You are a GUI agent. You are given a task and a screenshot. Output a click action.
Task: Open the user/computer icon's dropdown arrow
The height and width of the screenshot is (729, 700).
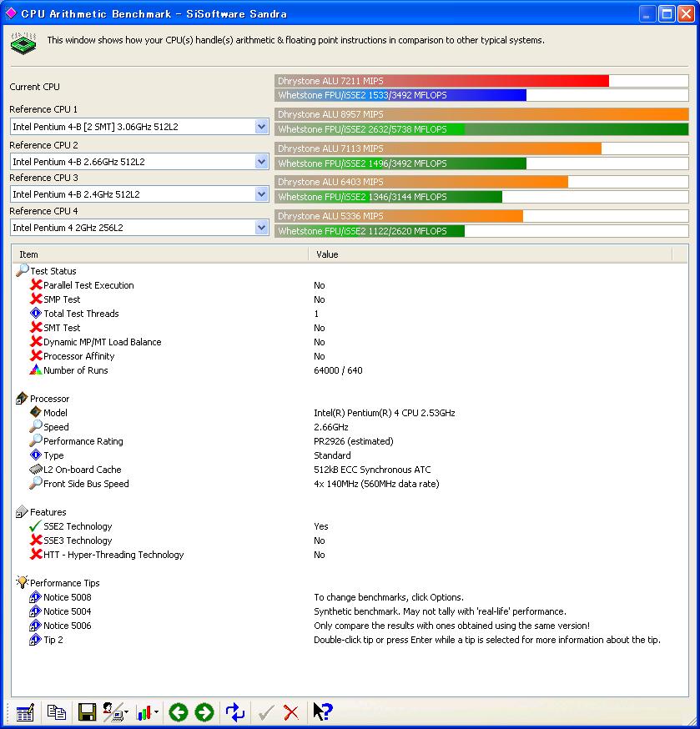(127, 711)
